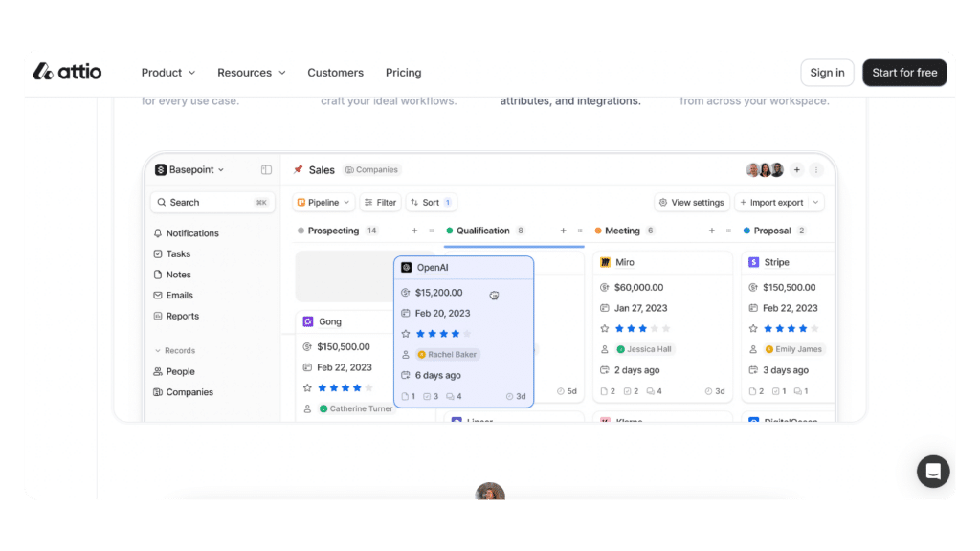Expand the Import export dropdown arrow
This screenshot has width=980, height=551.
[x=815, y=203]
